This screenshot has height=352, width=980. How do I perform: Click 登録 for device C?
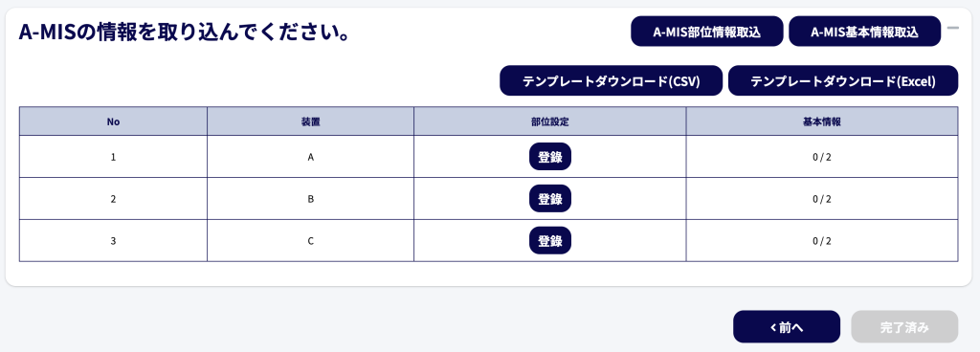[550, 240]
